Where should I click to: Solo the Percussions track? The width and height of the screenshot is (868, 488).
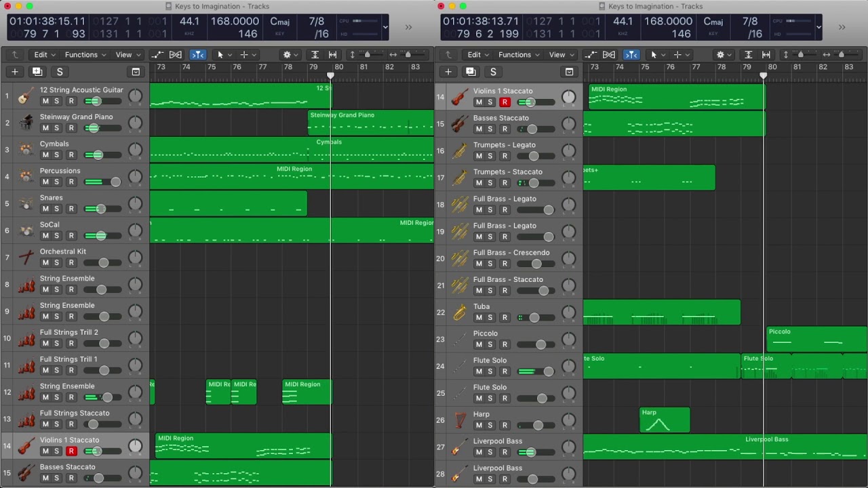pyautogui.click(x=57, y=182)
